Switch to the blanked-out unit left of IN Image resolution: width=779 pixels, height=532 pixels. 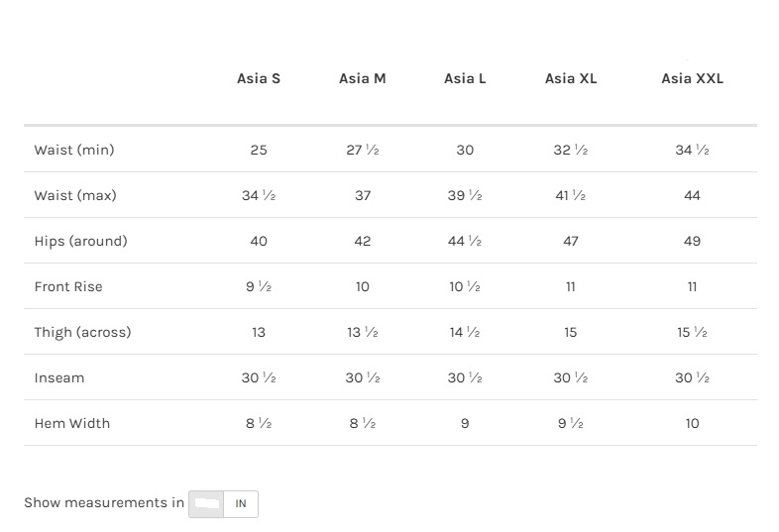pos(206,503)
